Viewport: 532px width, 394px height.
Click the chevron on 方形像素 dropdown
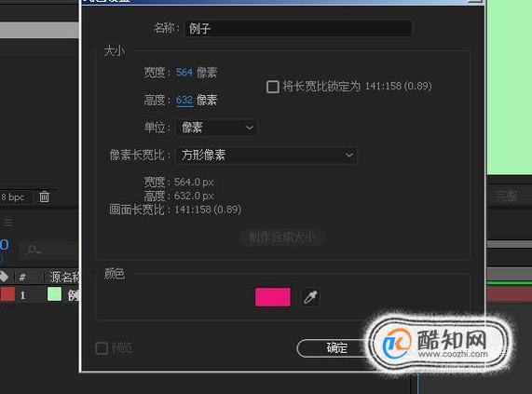coord(349,156)
